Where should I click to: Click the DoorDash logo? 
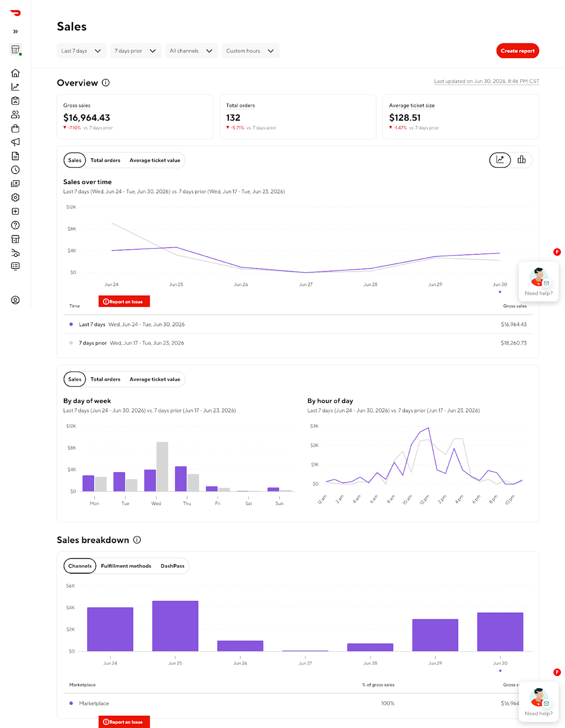[x=15, y=13]
